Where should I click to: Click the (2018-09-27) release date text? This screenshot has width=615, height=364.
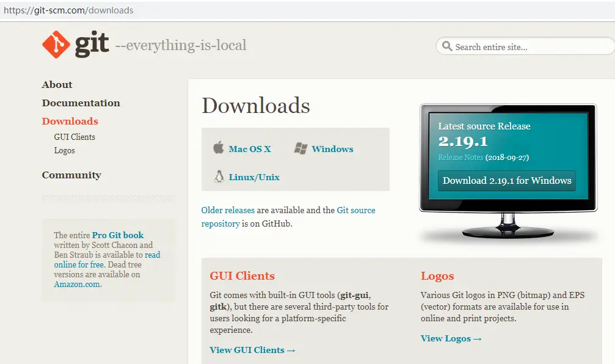[507, 158]
